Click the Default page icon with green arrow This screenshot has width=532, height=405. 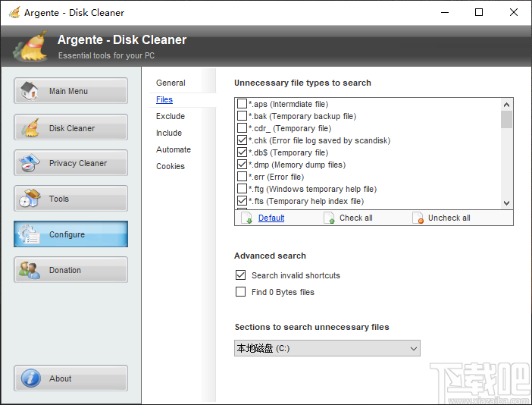pyautogui.click(x=246, y=218)
